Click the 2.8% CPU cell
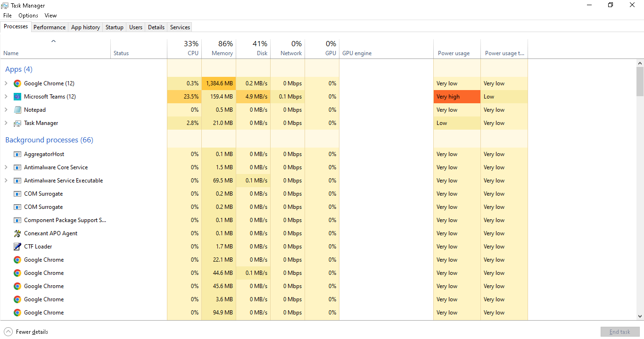 click(184, 123)
